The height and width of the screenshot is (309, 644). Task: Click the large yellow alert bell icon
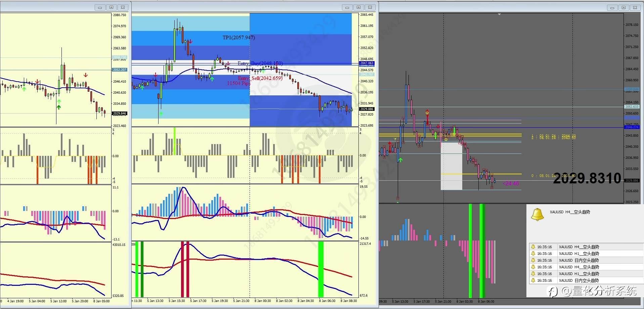[x=537, y=214]
